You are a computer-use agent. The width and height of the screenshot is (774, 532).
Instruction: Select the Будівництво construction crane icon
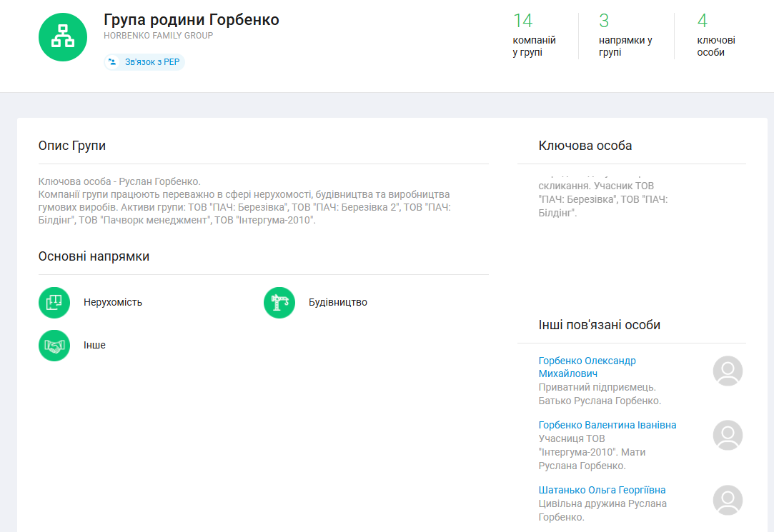[279, 302]
